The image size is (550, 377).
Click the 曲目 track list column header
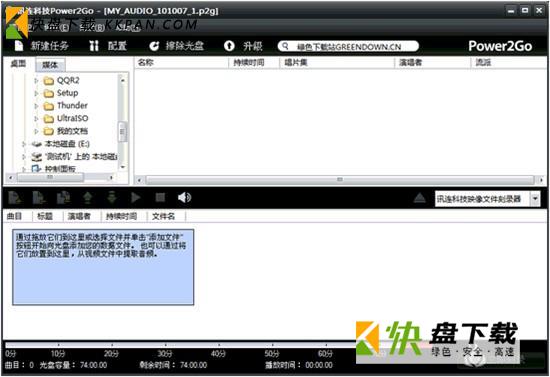[17, 216]
